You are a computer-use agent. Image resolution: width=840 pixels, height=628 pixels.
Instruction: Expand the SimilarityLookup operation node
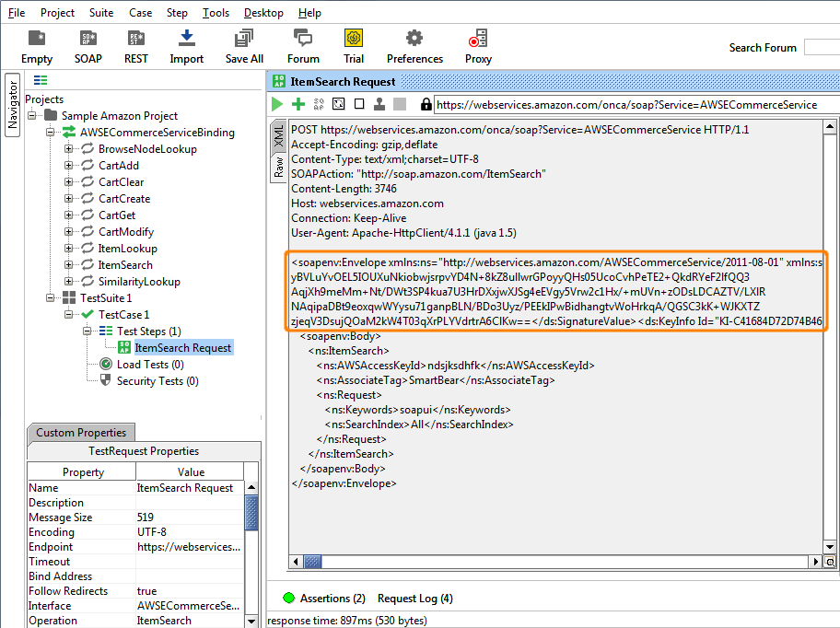[68, 281]
